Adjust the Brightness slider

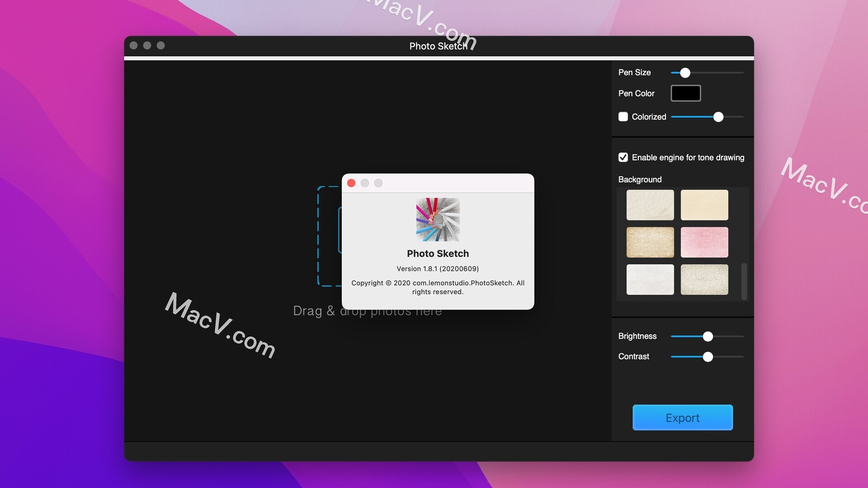coord(708,336)
